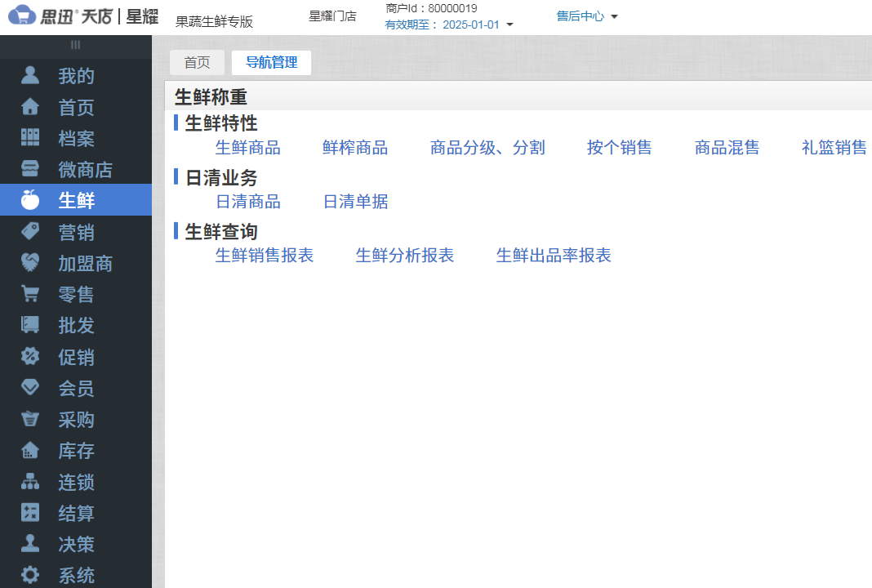Open the 采购 purchasing module
This screenshot has width=872, height=588.
[76, 419]
